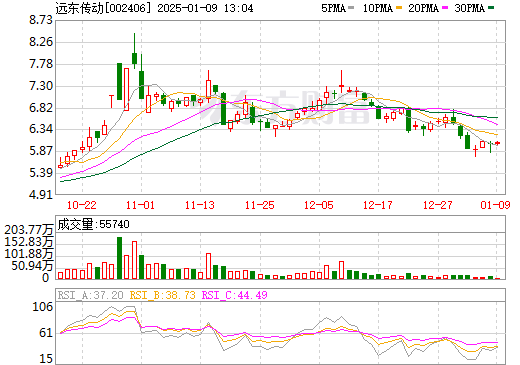Click the RSI_C:44.49 indicator label
Image resolution: width=520 pixels, height=365 pixels.
click(235, 295)
